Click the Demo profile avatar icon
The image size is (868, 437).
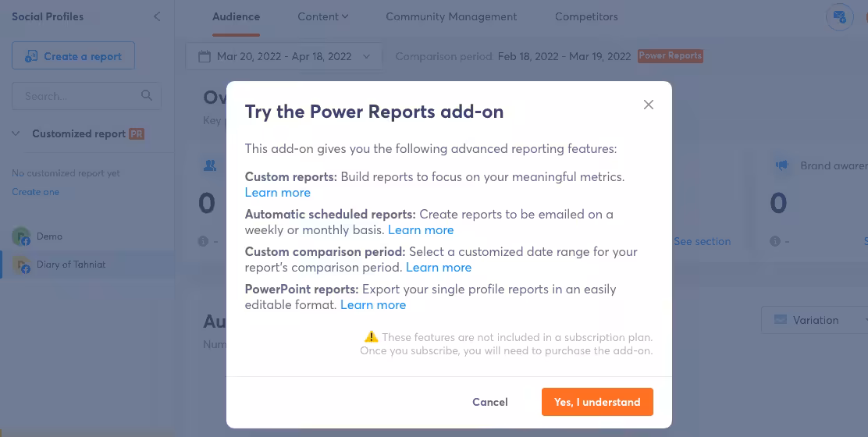21,236
